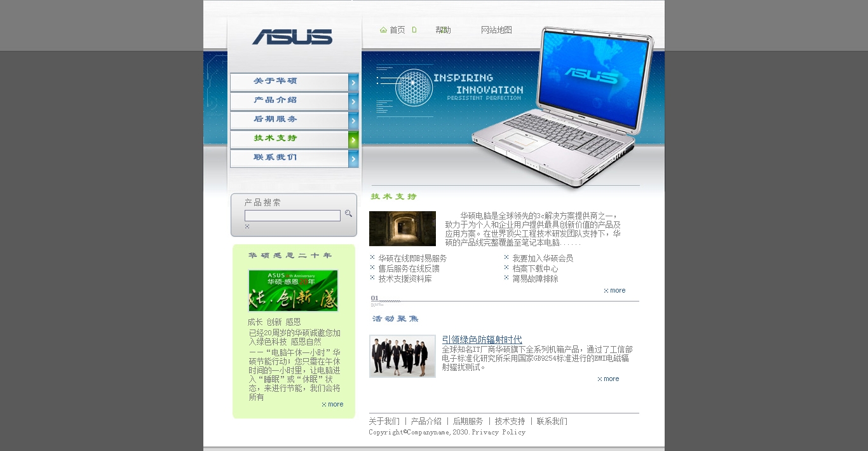Open the 帮助 help link
This screenshot has height=451, width=868.
(x=443, y=30)
